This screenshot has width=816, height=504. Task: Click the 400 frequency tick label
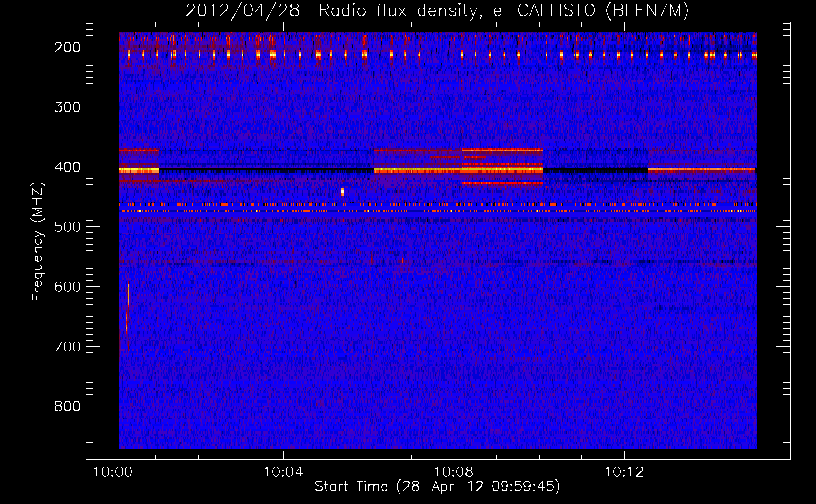click(68, 167)
